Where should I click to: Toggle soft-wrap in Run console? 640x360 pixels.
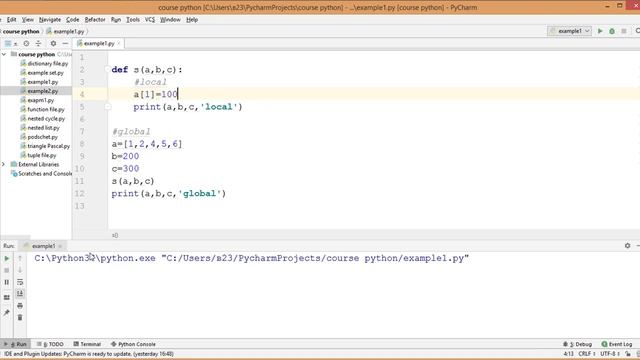point(20,282)
